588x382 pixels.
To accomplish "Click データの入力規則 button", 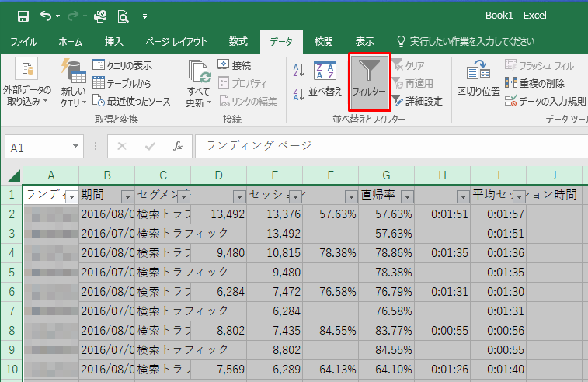I will click(x=545, y=101).
